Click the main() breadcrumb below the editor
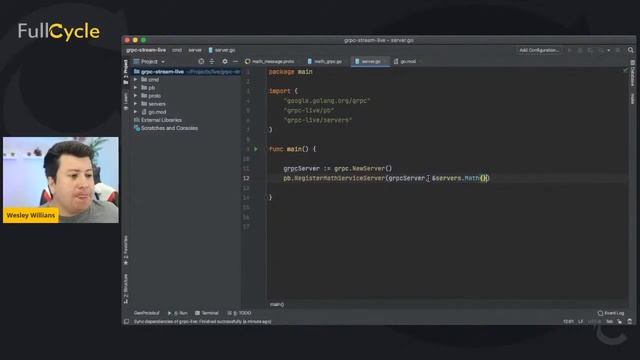The height and width of the screenshot is (360, 640). click(x=277, y=304)
